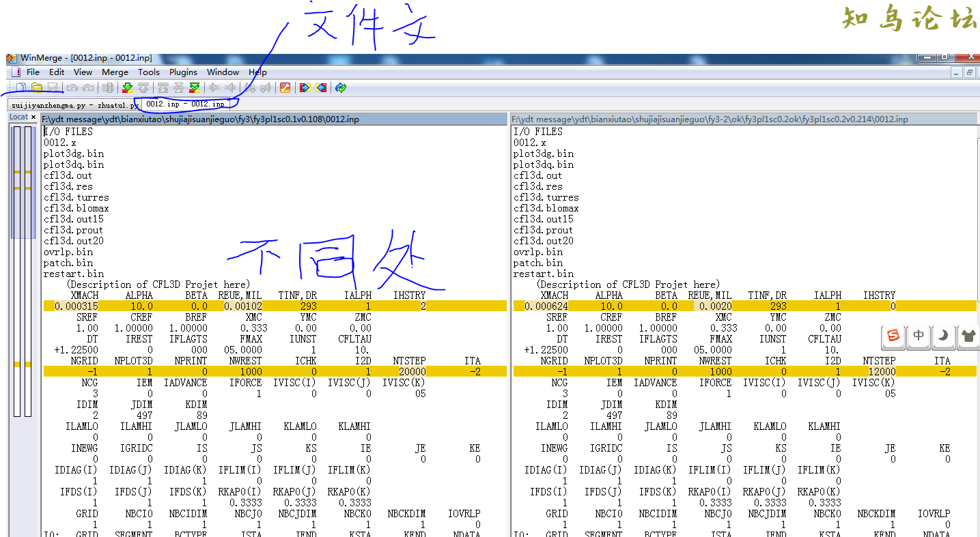Click XMACH value 0.000624 in right pane
980x537 pixels.
coord(546,306)
